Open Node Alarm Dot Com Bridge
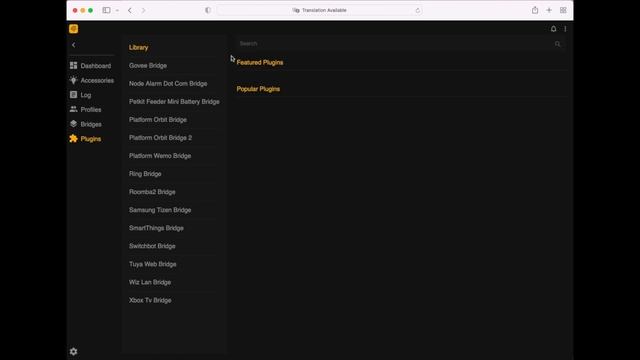Screen dimensions: 640x360 point(168,83)
